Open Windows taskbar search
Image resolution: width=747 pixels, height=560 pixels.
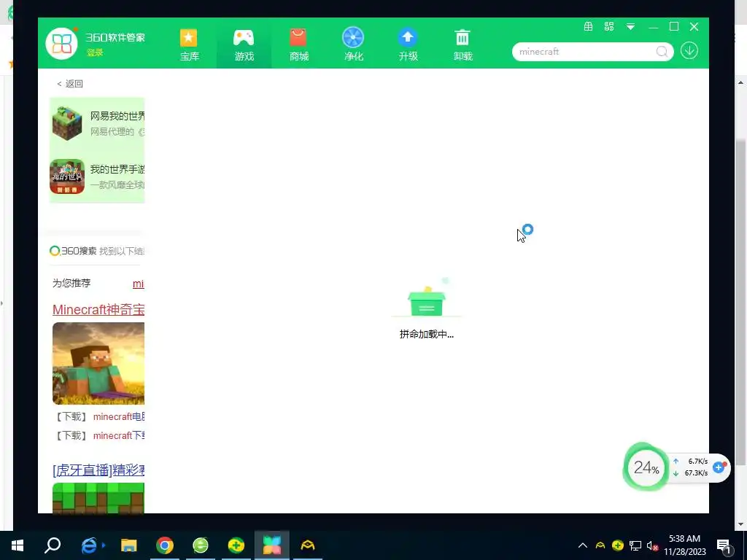click(53, 545)
